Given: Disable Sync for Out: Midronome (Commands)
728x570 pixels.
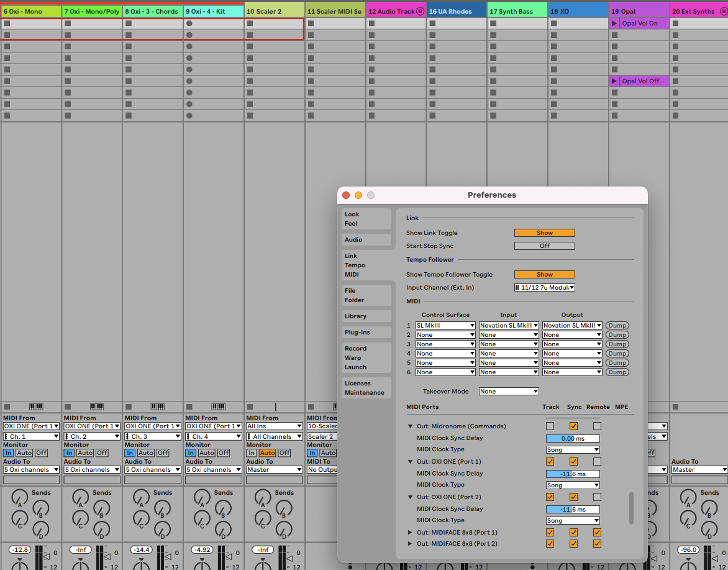Looking at the screenshot, I should tap(574, 426).
